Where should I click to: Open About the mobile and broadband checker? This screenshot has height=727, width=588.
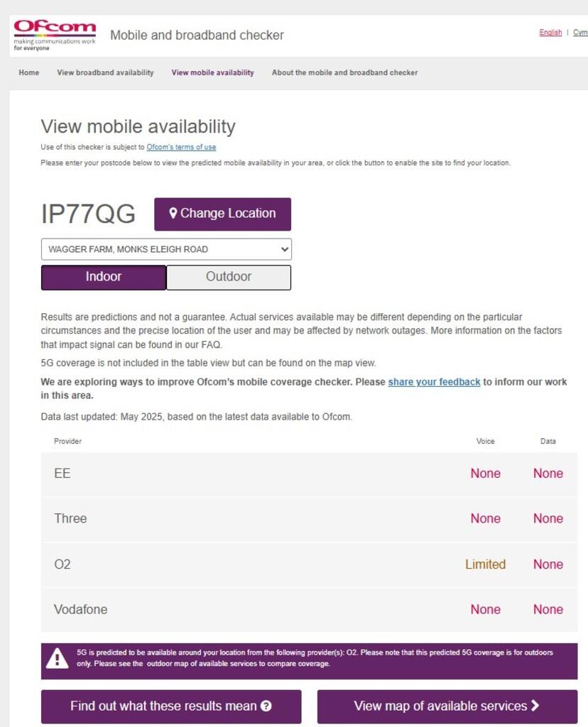tap(344, 72)
